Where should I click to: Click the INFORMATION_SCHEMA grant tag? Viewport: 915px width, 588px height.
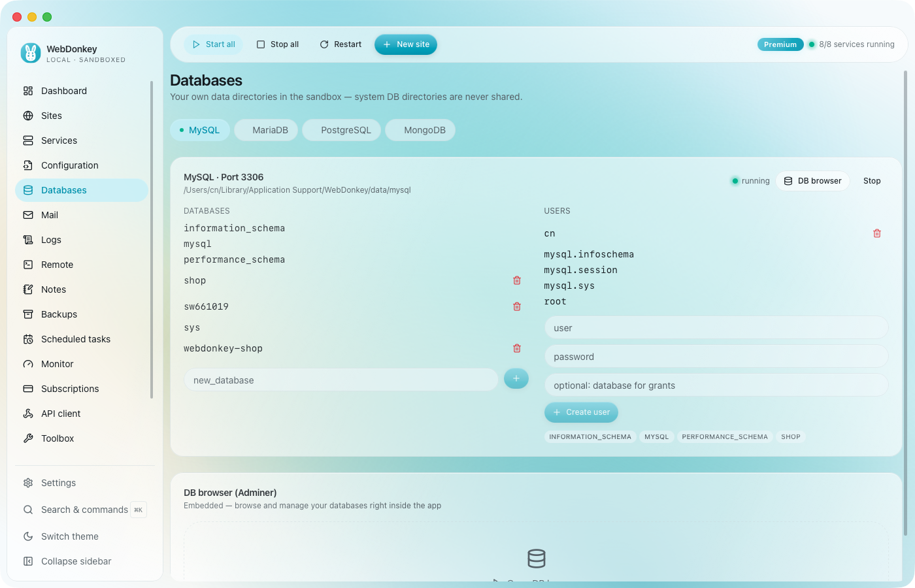(x=590, y=437)
